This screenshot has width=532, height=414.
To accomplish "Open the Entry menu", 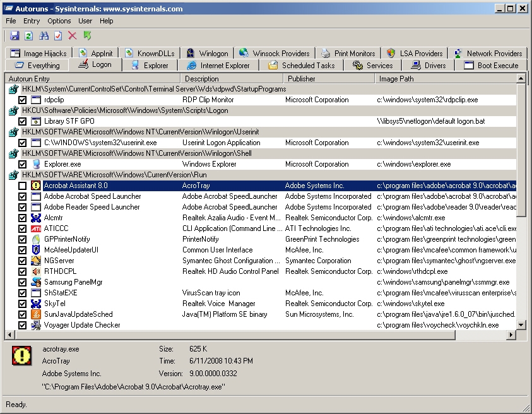I will (32, 21).
